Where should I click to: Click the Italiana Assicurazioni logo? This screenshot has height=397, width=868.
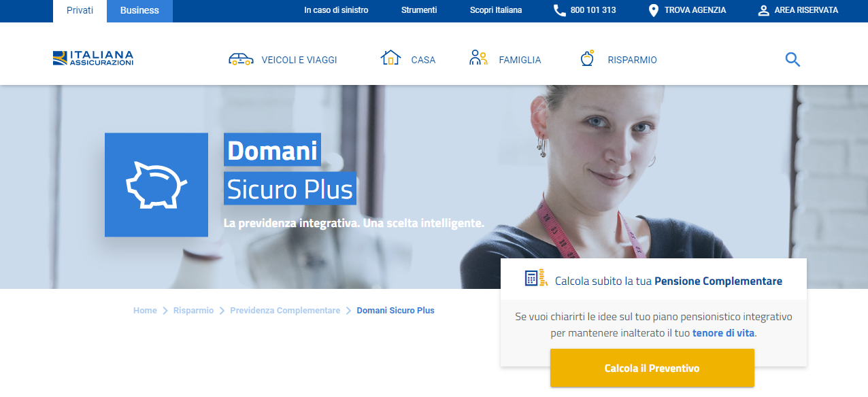(93, 58)
